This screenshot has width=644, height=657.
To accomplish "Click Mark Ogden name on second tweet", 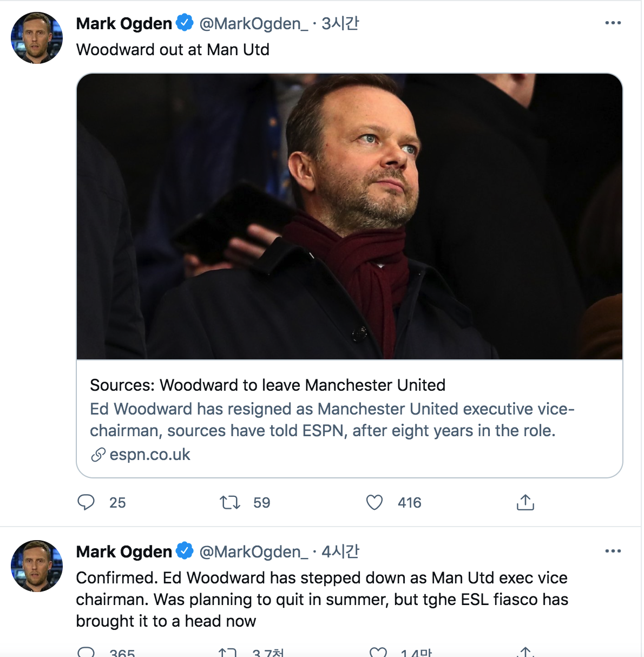I will click(x=124, y=552).
